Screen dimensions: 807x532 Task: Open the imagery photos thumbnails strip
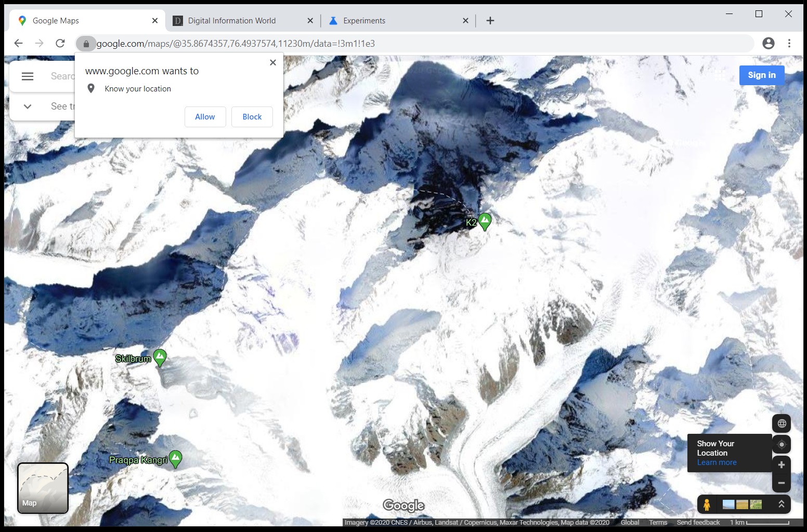[743, 504]
